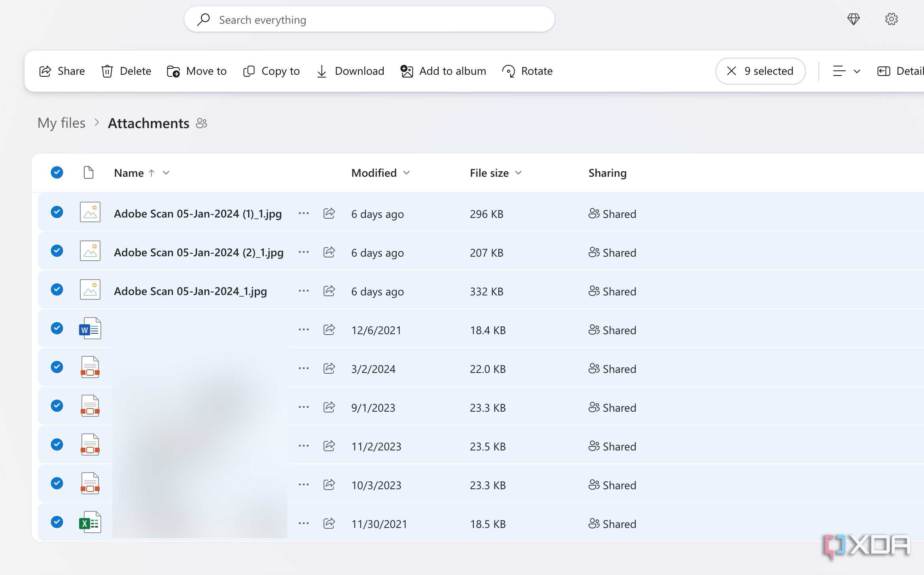Click share icon on the 11/2/2023 row
The width and height of the screenshot is (924, 575).
coord(329,446)
